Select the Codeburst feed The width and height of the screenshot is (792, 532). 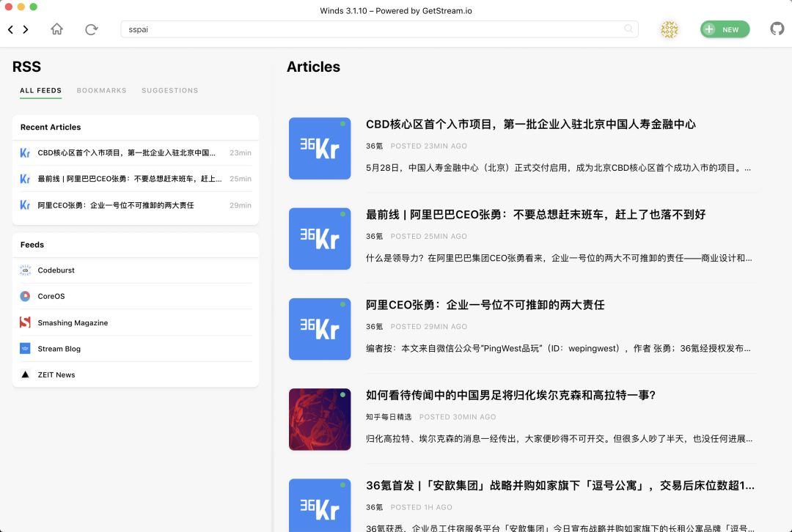point(136,270)
